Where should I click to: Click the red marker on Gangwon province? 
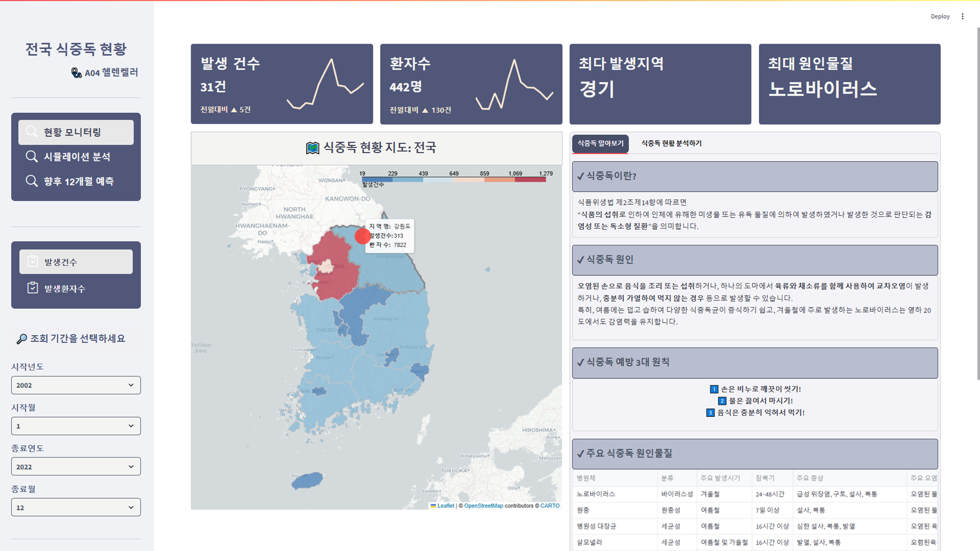[x=363, y=236]
